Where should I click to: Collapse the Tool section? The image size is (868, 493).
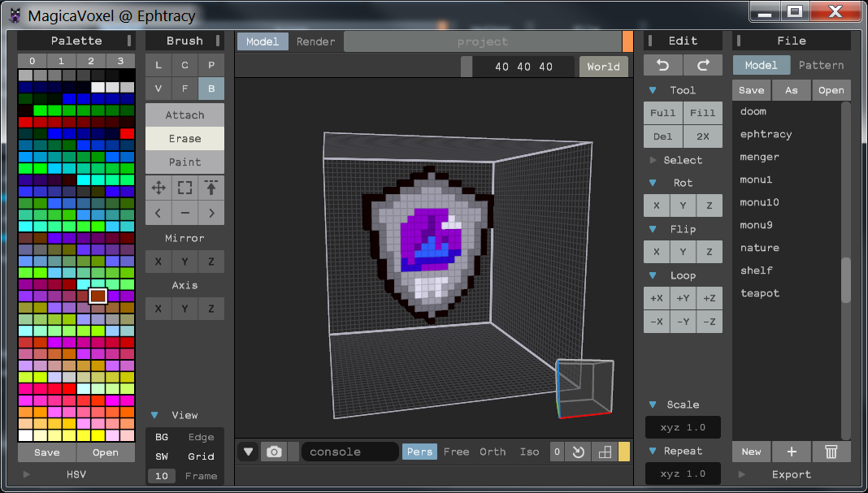click(x=653, y=90)
